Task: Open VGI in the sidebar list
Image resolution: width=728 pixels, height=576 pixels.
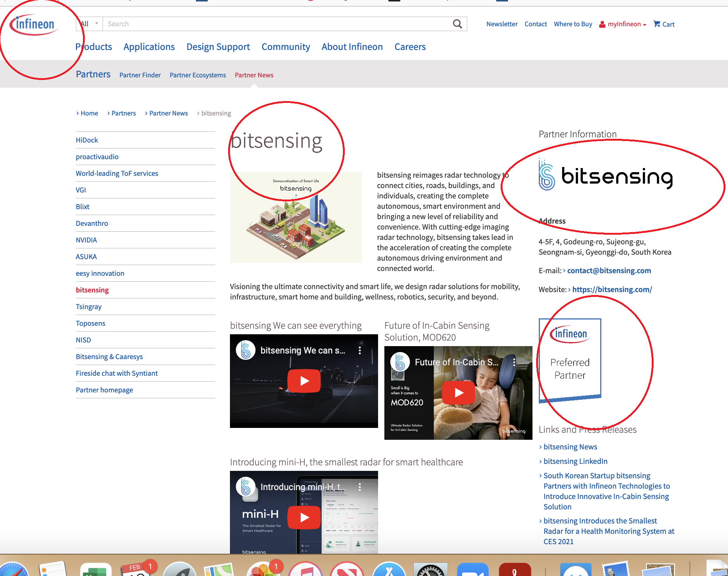Action: 81,190
